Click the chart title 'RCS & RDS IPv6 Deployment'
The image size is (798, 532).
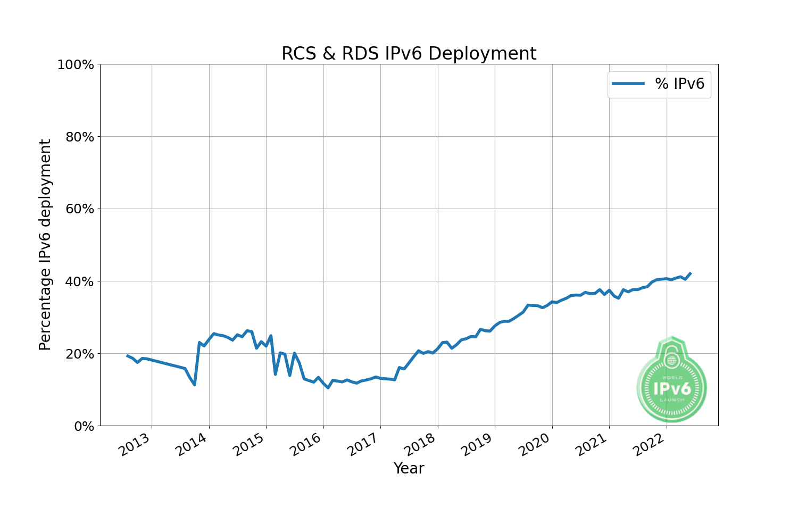[x=409, y=54]
